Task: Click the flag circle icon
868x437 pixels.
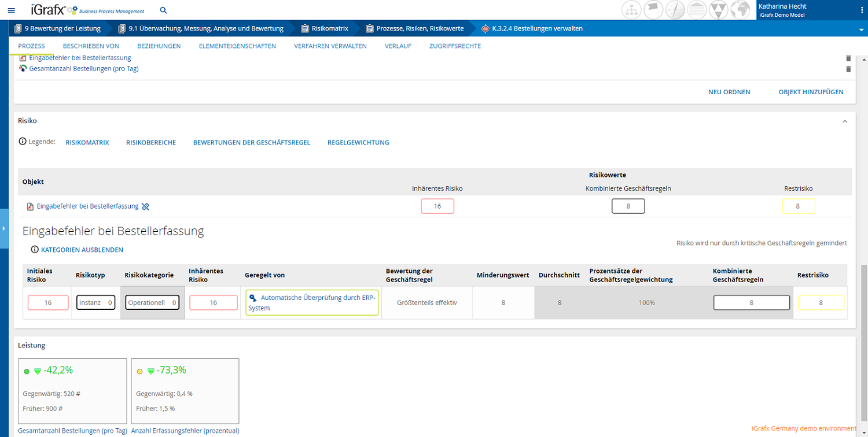Action: click(x=654, y=10)
